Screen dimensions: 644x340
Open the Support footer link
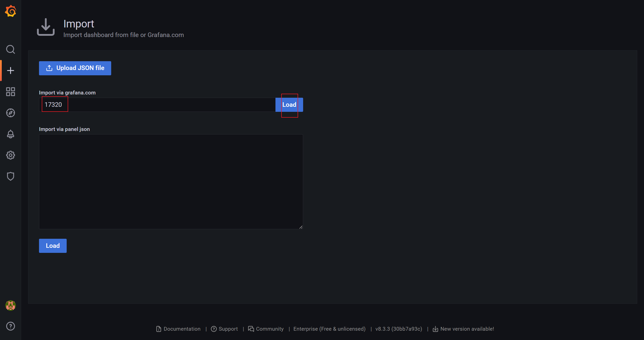pos(224,329)
